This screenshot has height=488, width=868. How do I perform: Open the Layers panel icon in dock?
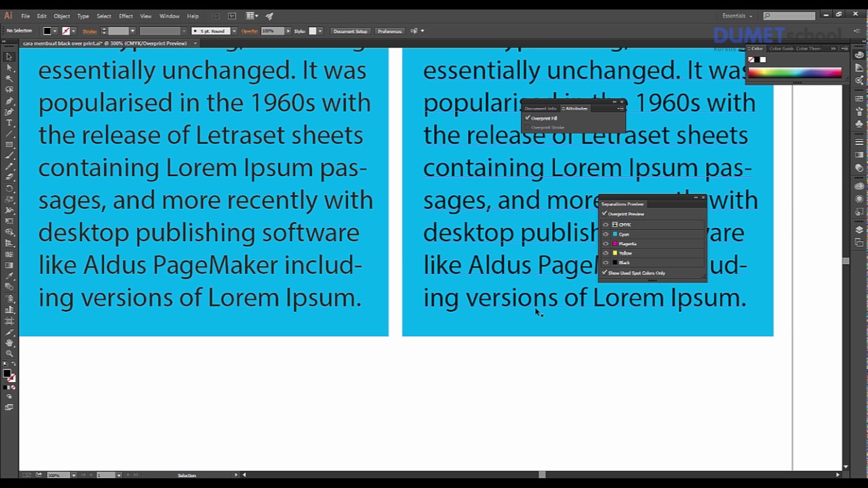coord(859,230)
